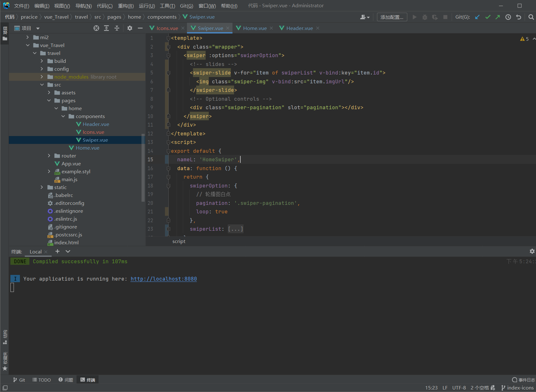This screenshot has width=536, height=392.
Task: Toggle fold of swiperList collapsed block
Action: (168, 229)
